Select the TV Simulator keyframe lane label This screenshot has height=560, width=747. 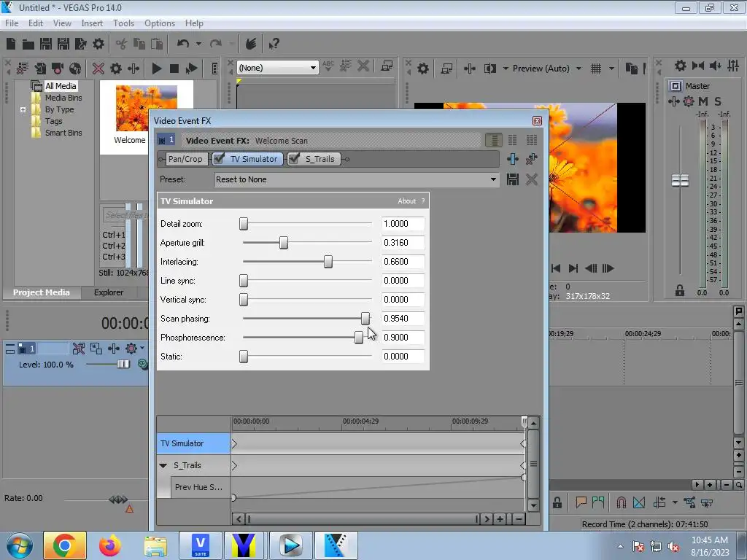193,443
